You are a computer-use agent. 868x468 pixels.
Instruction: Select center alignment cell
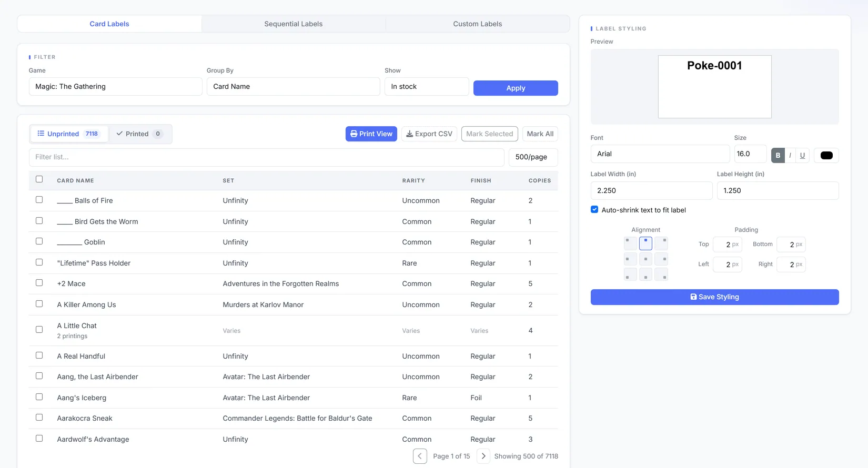645,259
